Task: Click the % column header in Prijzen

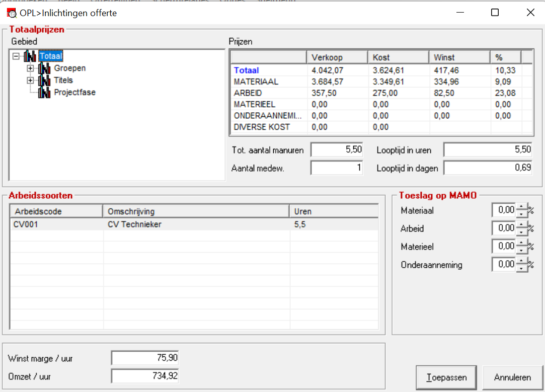Action: [506, 57]
